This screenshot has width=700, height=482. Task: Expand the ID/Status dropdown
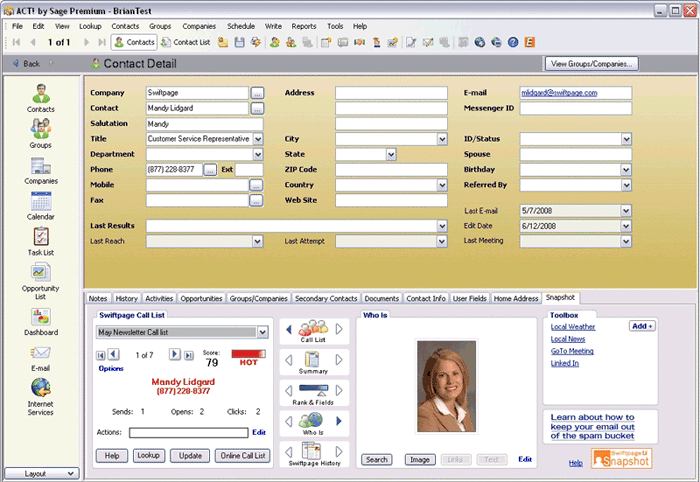click(626, 139)
